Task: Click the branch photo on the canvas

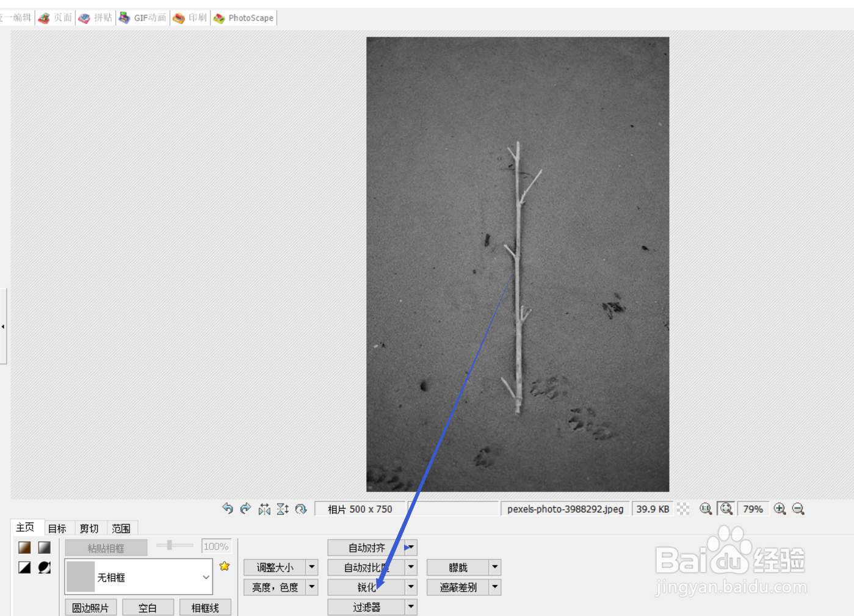Action: tap(518, 264)
